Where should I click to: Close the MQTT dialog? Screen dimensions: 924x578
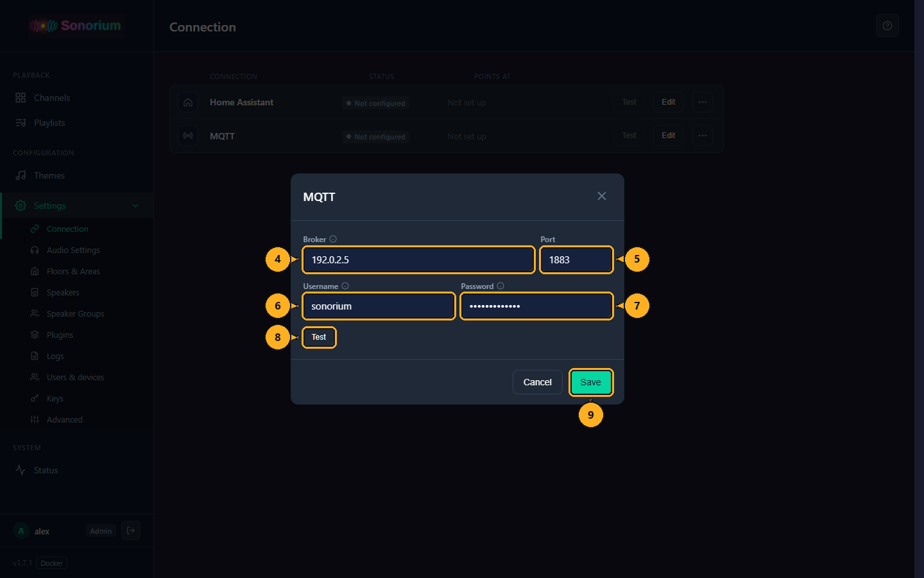coord(602,196)
